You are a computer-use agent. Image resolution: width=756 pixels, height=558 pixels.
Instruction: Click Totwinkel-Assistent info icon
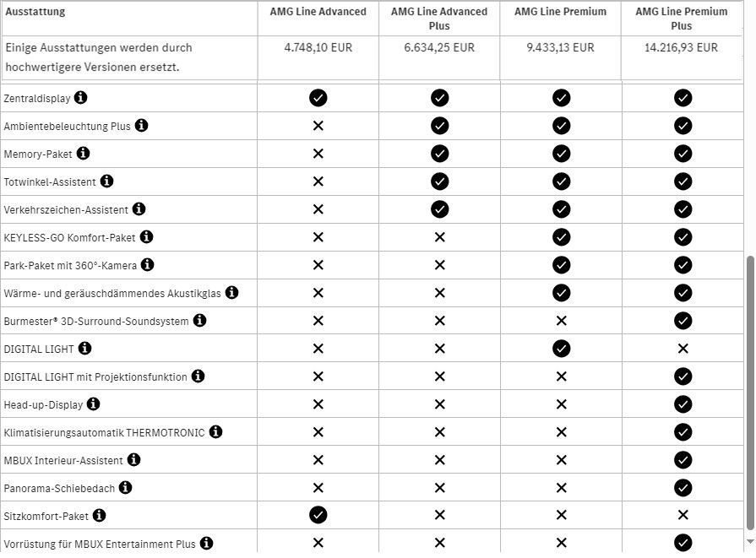(106, 181)
